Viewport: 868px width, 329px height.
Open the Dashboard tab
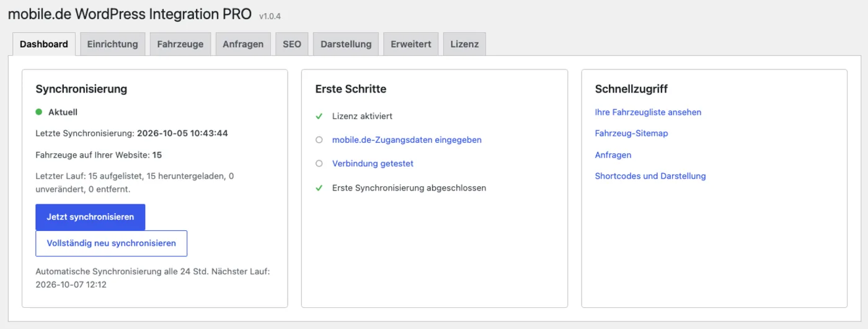click(44, 44)
